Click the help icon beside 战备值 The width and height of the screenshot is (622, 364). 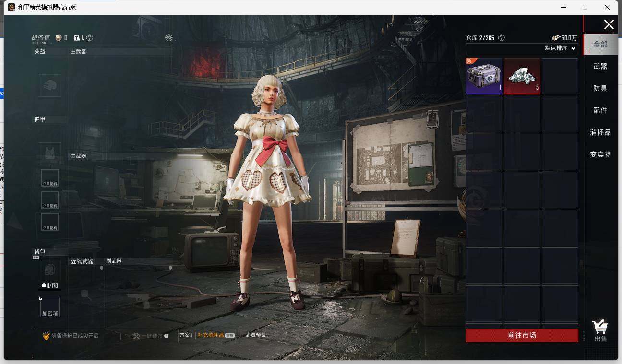(x=90, y=37)
